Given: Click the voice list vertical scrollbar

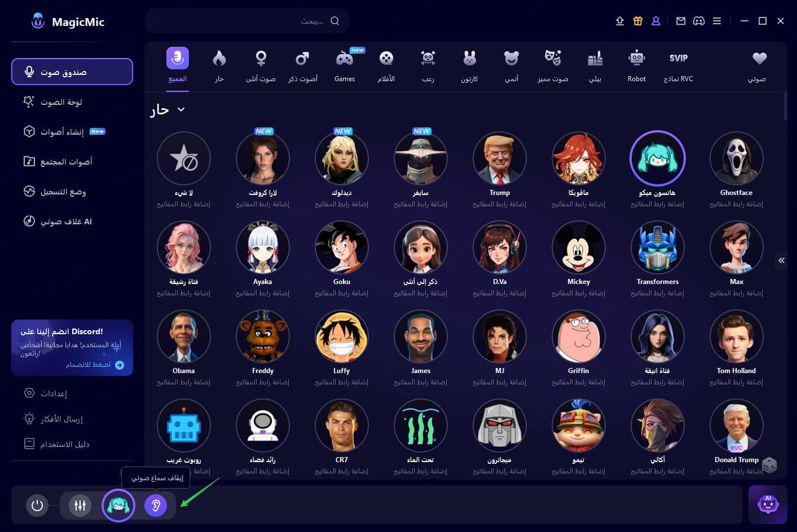Looking at the screenshot, I should coord(785,106).
